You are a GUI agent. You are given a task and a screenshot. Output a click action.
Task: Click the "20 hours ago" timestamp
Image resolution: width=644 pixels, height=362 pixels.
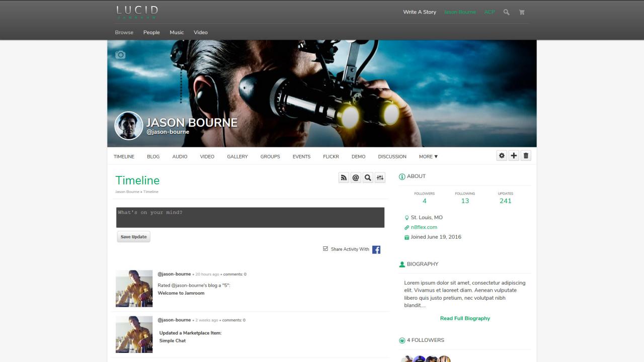(x=207, y=275)
